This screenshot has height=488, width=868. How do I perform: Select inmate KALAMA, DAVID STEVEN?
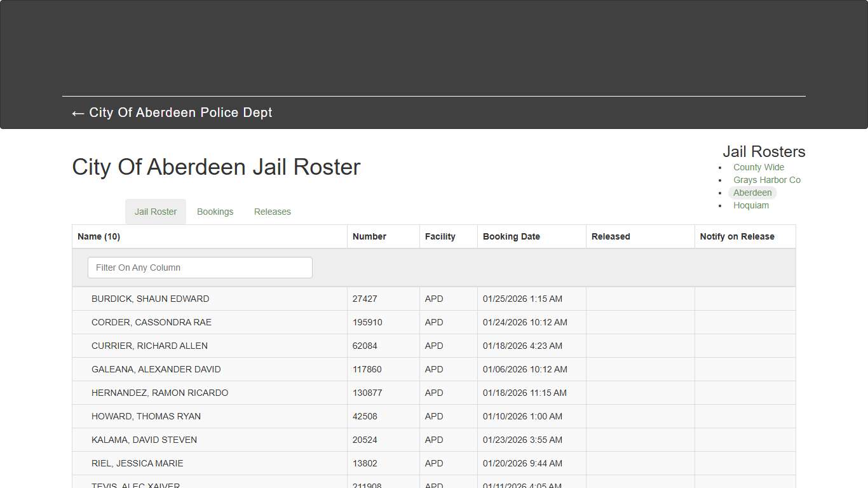click(144, 440)
